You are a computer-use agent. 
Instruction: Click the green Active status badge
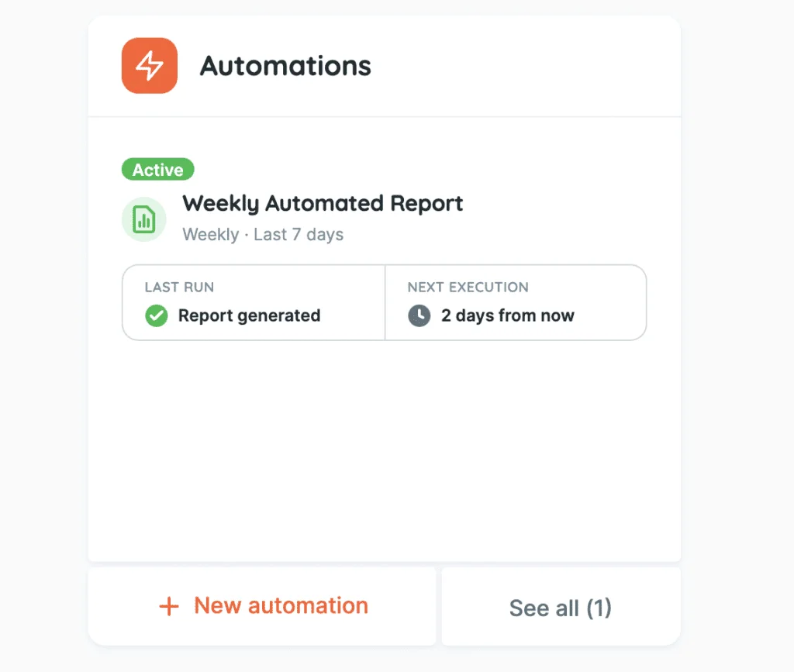coord(157,170)
